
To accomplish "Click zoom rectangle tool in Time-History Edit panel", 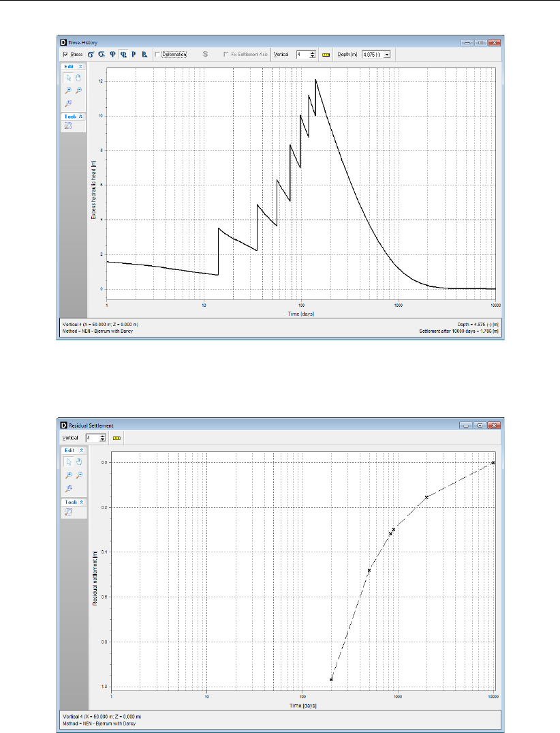I will (x=69, y=104).
